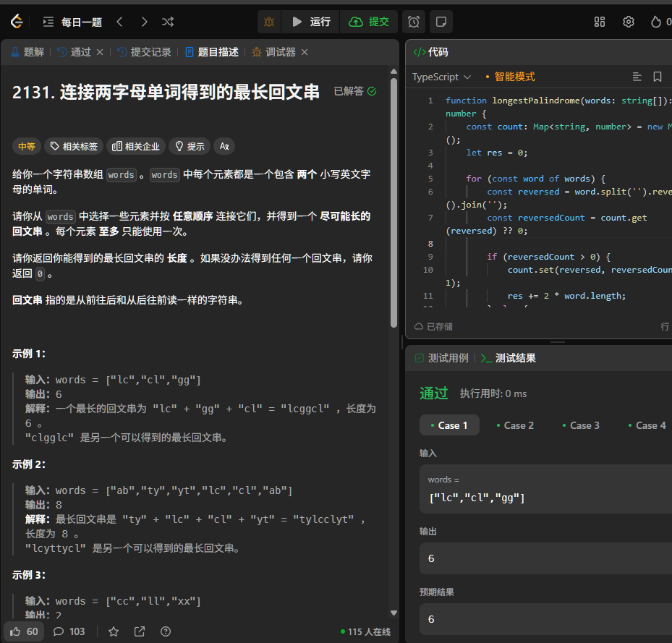Click 示例 1 heading

tap(29, 354)
